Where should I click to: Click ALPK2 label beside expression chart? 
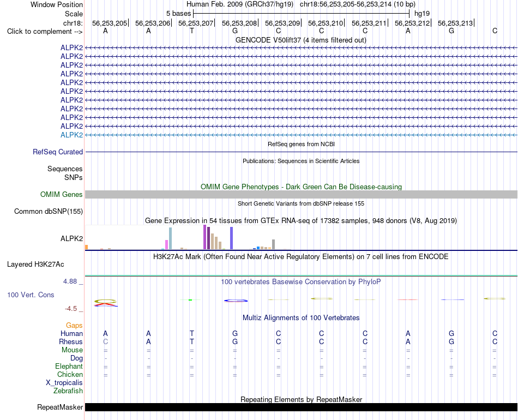[x=71, y=238]
